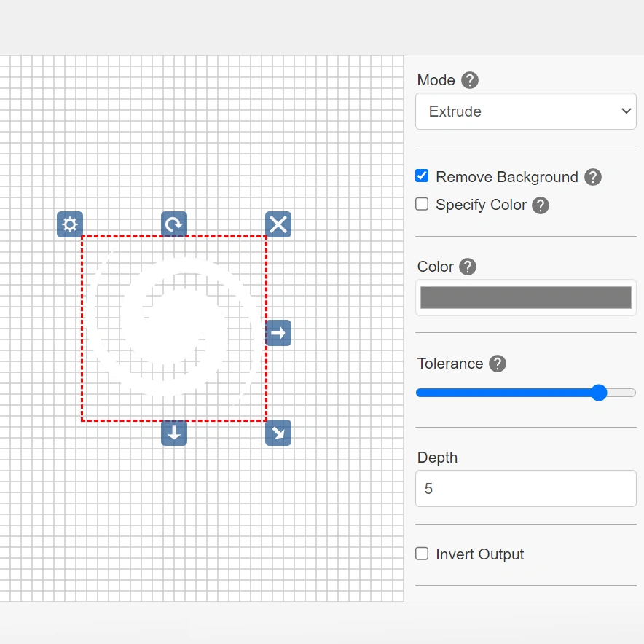
Task: Expand the Mode dropdown showing Extrude
Action: click(525, 111)
